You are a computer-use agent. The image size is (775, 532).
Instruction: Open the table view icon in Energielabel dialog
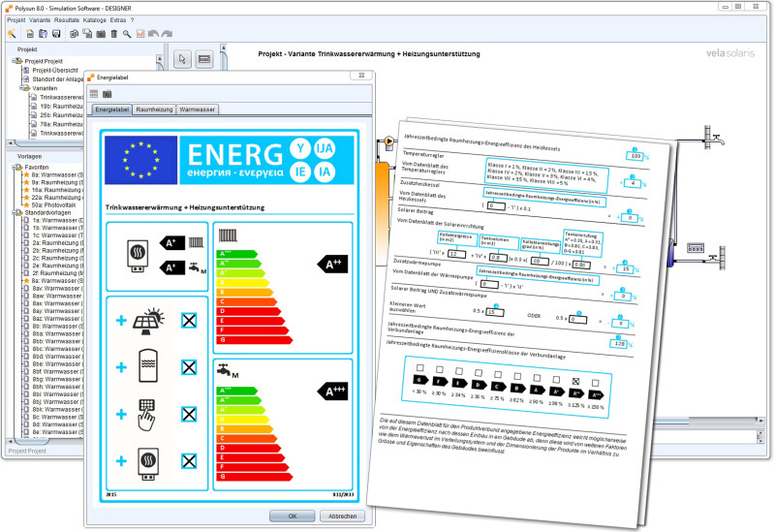(94, 93)
